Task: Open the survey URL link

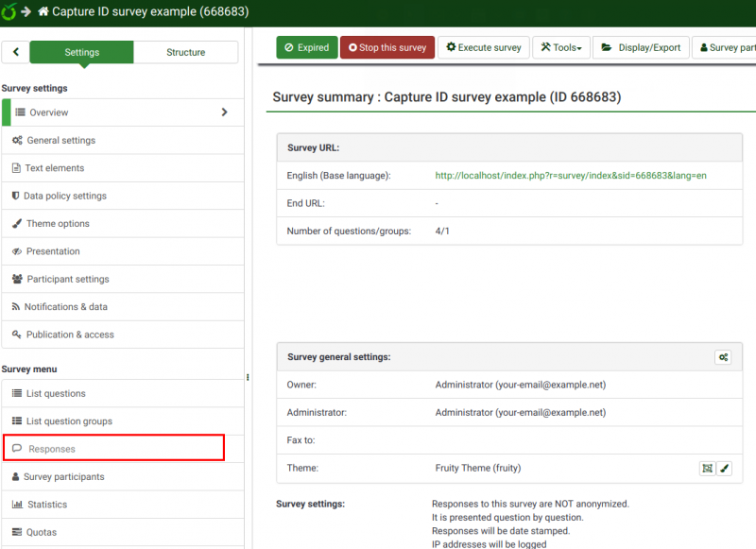Action: pos(570,176)
